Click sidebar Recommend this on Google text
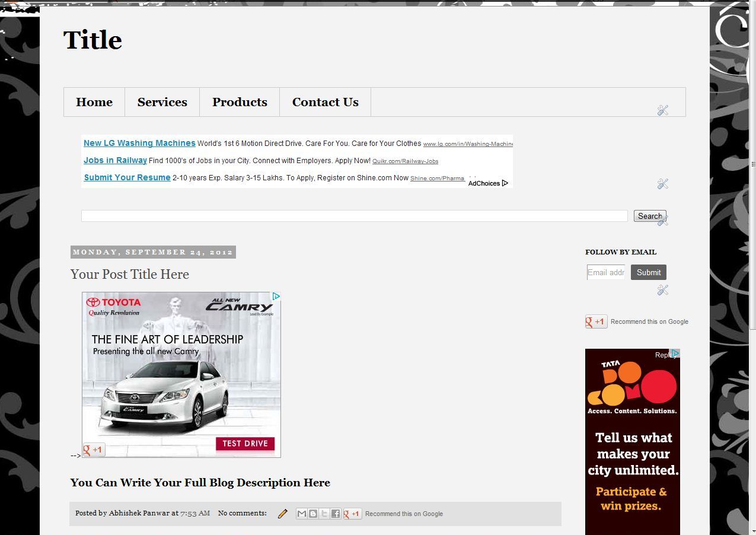Screen dimensions: 756x535 tap(649, 321)
